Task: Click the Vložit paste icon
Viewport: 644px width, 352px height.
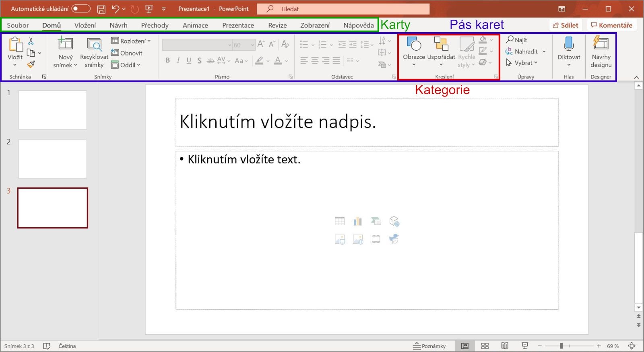Action: click(15, 44)
